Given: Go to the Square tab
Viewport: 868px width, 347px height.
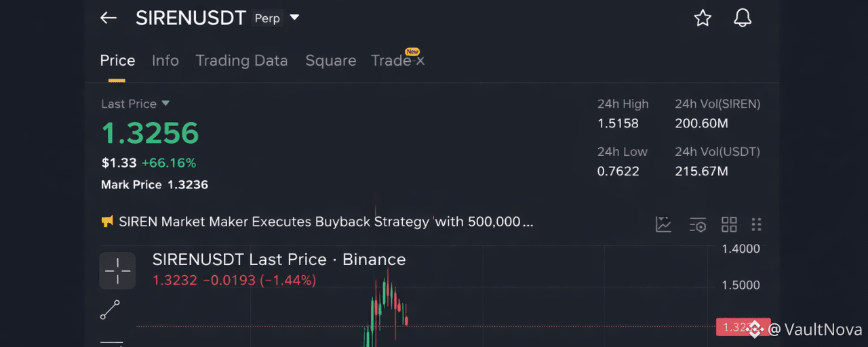Looking at the screenshot, I should point(331,60).
